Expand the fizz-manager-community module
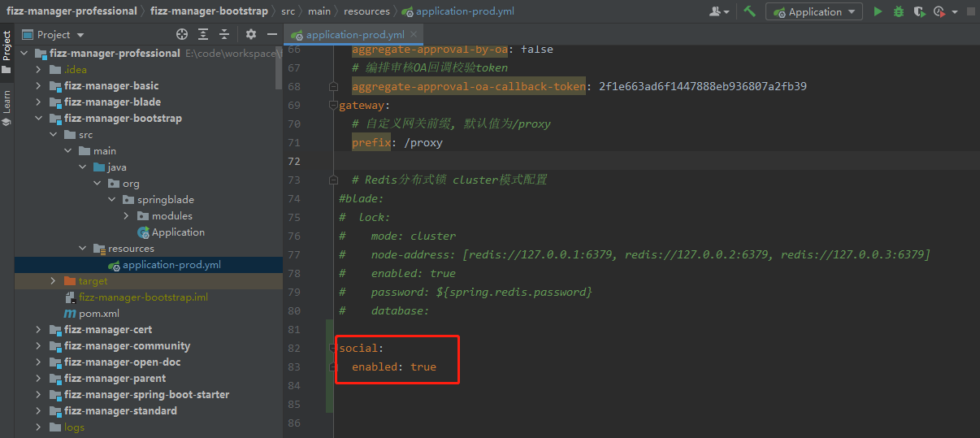The image size is (980, 438). 38,346
